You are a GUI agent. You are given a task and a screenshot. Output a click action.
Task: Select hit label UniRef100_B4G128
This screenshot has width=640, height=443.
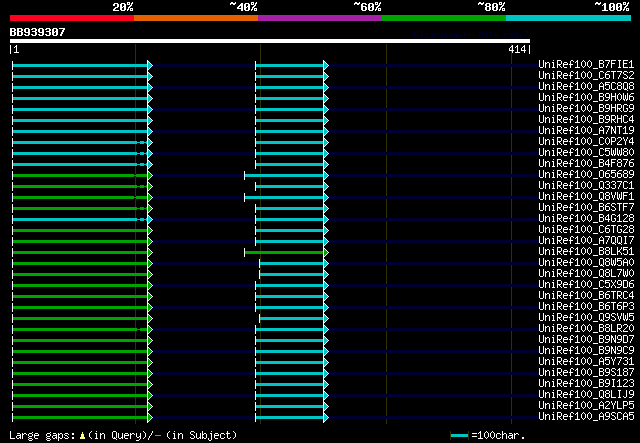(x=587, y=219)
